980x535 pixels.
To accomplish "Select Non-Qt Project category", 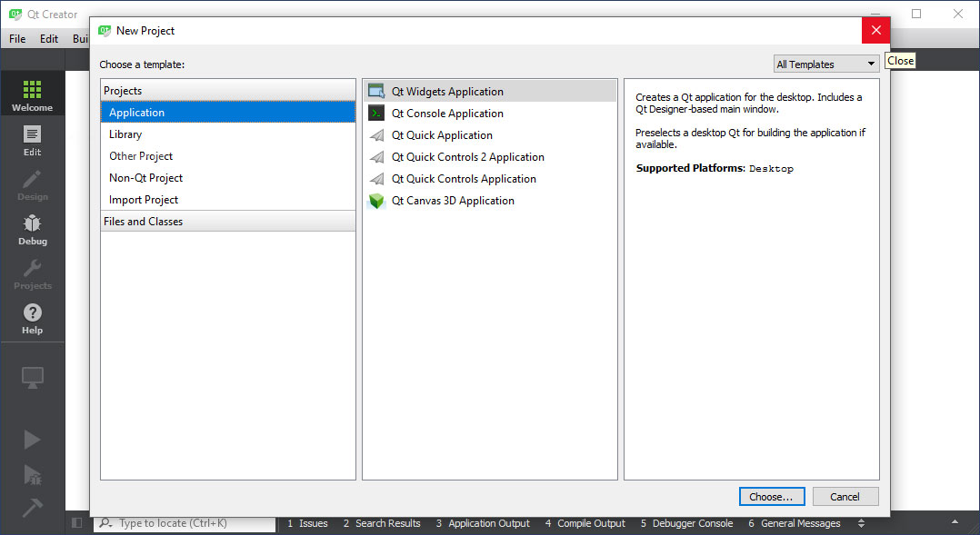I will 145,178.
